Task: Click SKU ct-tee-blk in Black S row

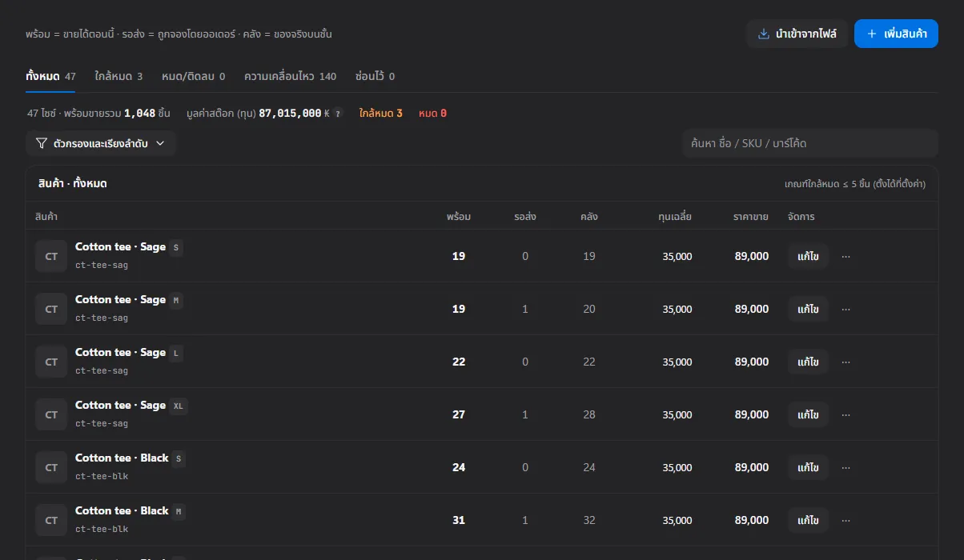Action: pyautogui.click(x=102, y=477)
